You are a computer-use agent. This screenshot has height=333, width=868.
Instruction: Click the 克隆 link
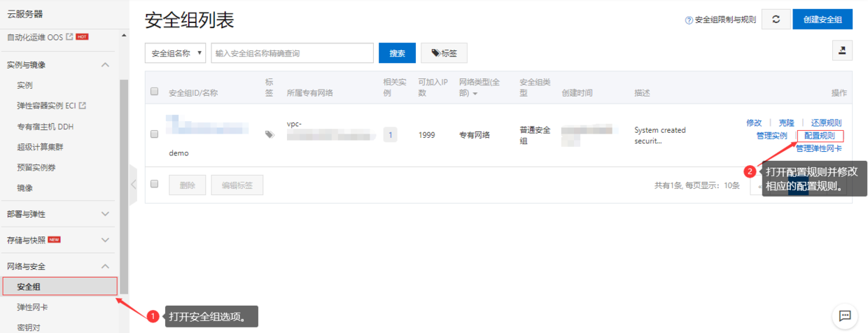click(787, 122)
